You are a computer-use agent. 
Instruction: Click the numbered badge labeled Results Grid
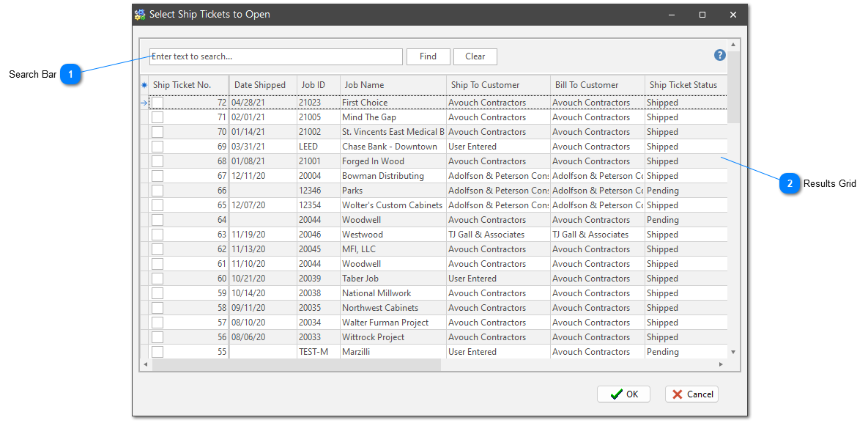pyautogui.click(x=790, y=184)
